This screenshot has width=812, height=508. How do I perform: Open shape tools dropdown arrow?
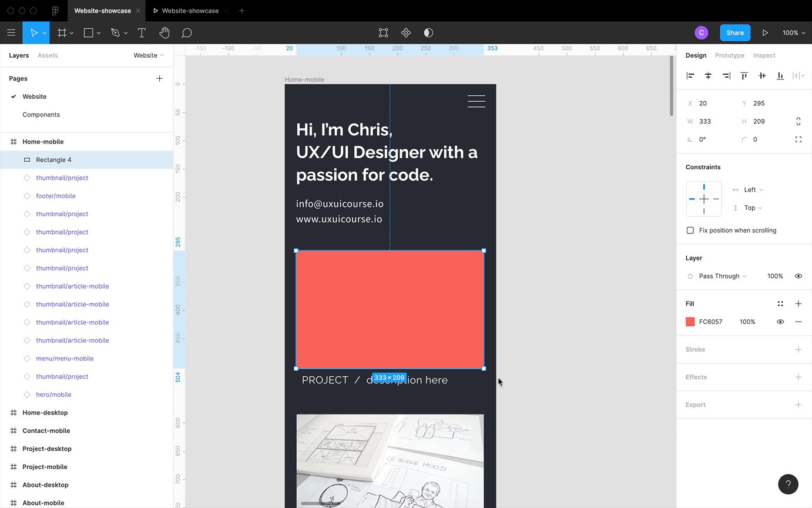pyautogui.click(x=99, y=34)
